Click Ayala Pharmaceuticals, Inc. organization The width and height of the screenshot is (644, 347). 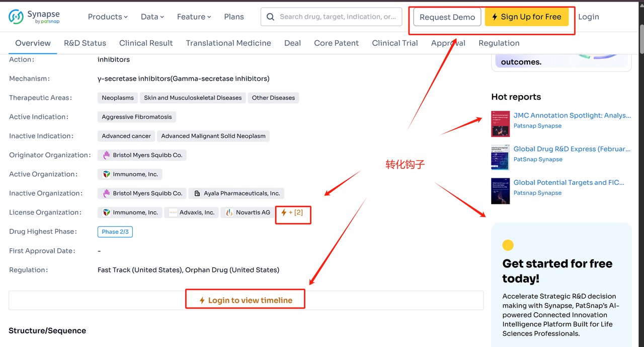[236, 193]
